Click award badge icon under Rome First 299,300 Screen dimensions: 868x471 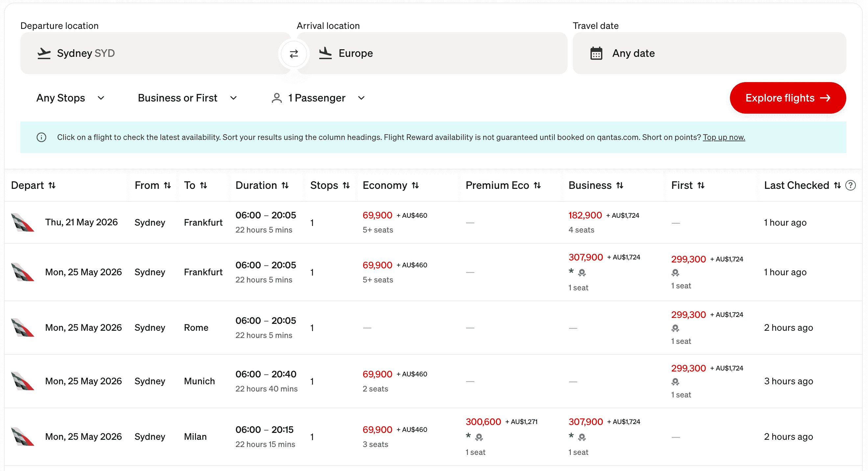(675, 328)
